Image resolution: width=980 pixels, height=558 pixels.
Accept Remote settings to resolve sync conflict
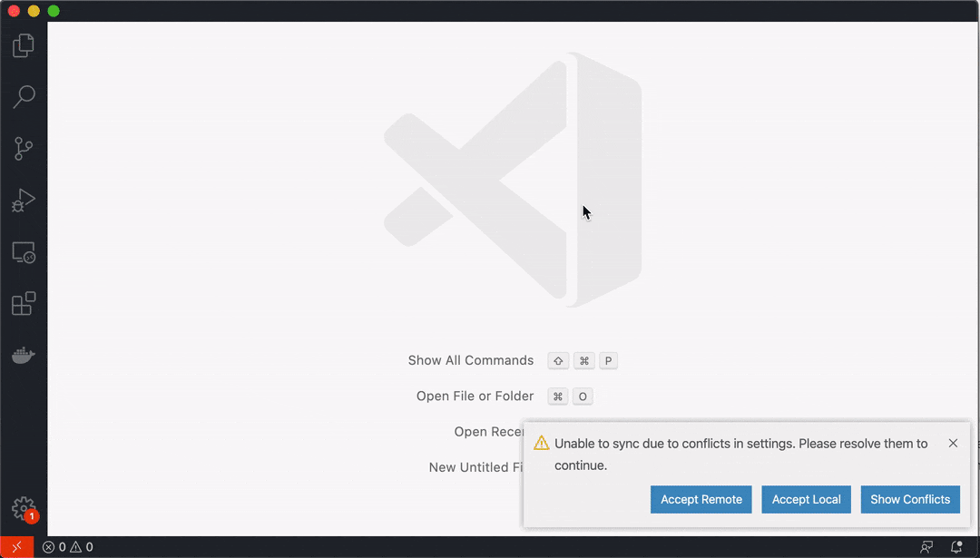[701, 499]
